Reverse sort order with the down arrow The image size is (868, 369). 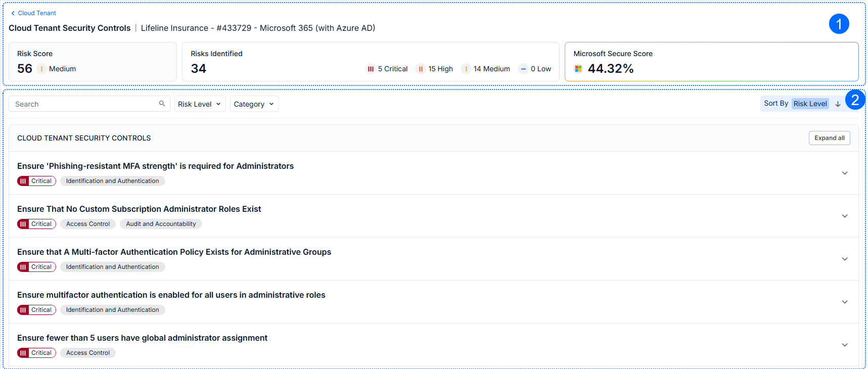838,104
